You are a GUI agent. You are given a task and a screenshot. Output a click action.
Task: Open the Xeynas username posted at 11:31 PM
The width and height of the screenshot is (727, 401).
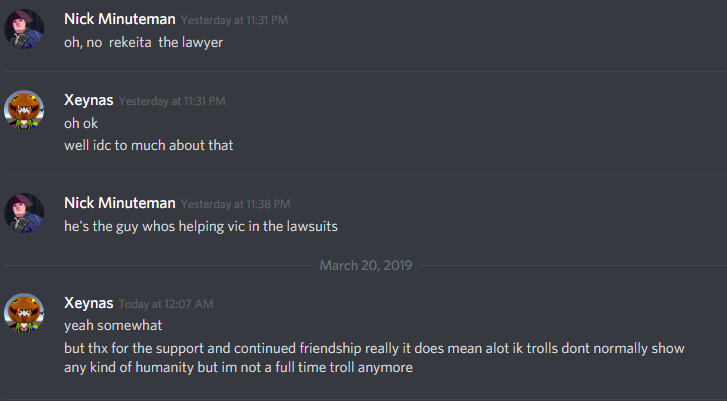coord(88,100)
